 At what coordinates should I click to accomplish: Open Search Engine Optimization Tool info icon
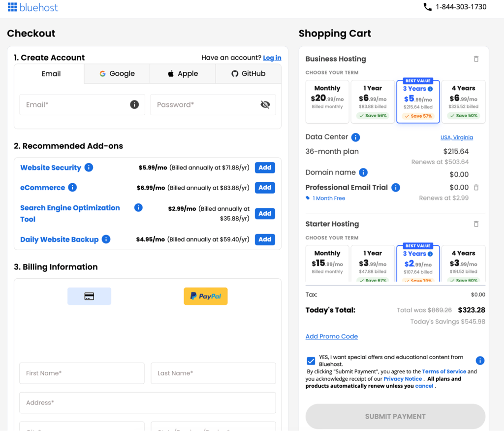click(x=138, y=207)
